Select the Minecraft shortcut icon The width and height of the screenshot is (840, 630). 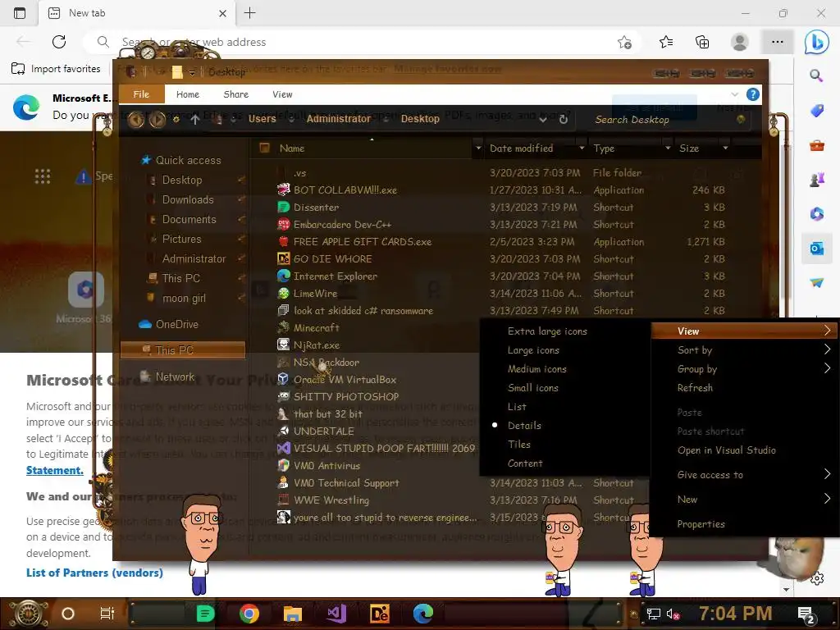283,327
